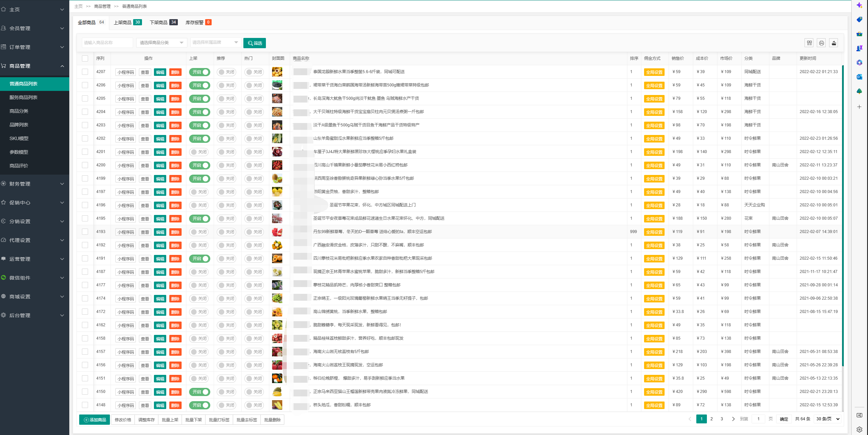
Task: Expand the 订单管理 sidebar menu
Action: (34, 47)
